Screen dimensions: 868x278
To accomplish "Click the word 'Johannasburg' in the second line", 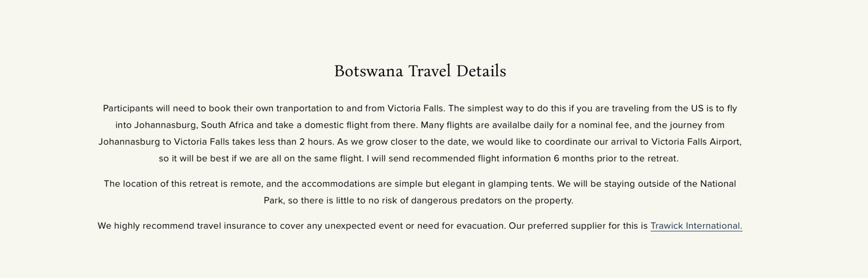I will click(x=165, y=125).
